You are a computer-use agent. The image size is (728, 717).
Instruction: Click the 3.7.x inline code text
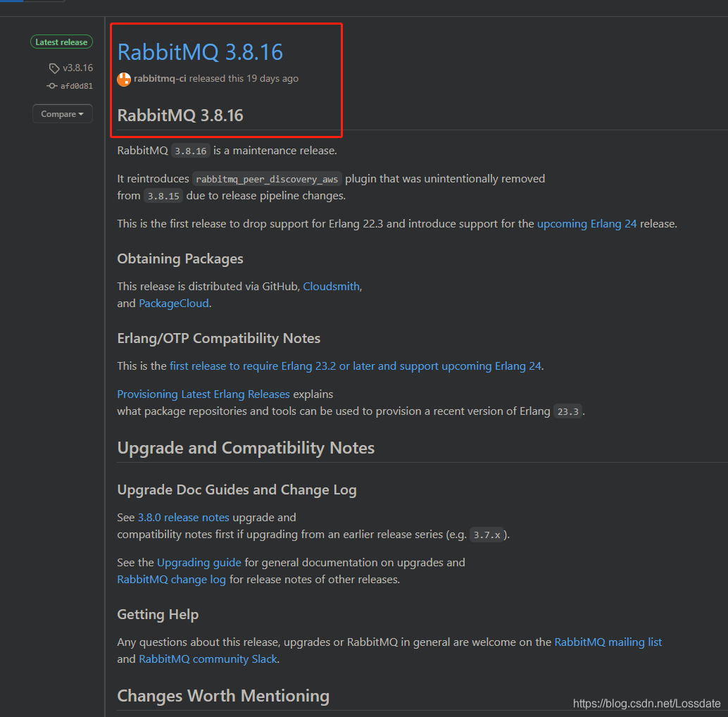coord(487,535)
